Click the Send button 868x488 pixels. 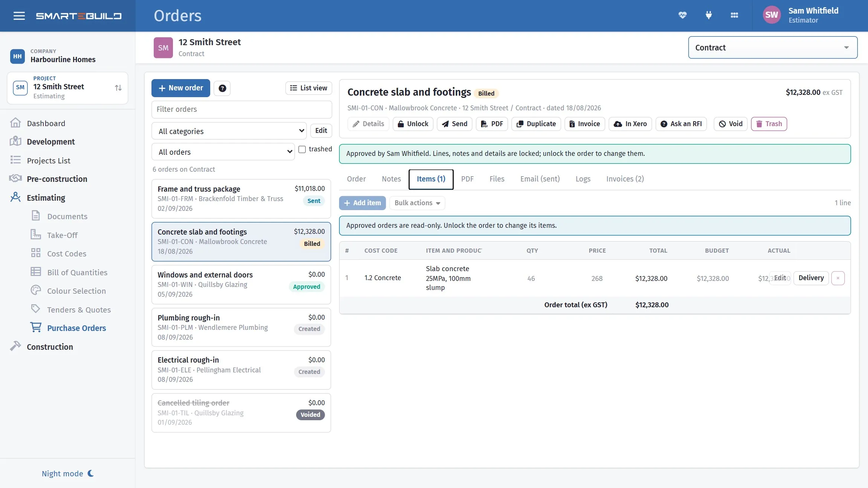pos(454,124)
